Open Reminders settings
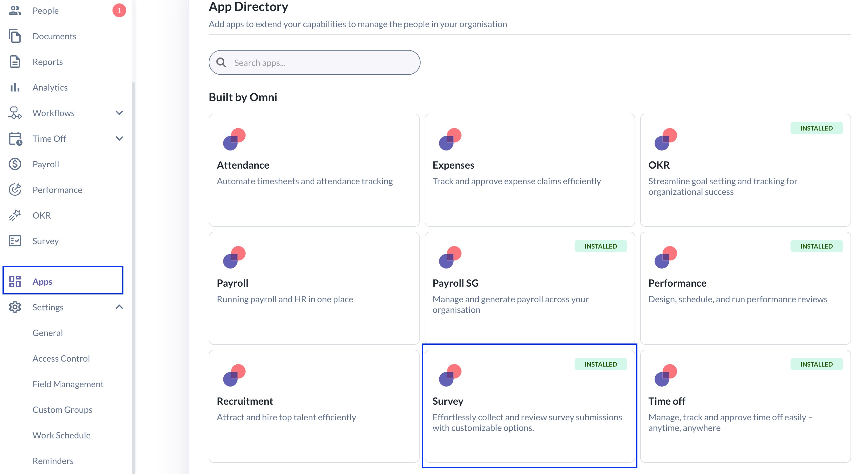 53,461
